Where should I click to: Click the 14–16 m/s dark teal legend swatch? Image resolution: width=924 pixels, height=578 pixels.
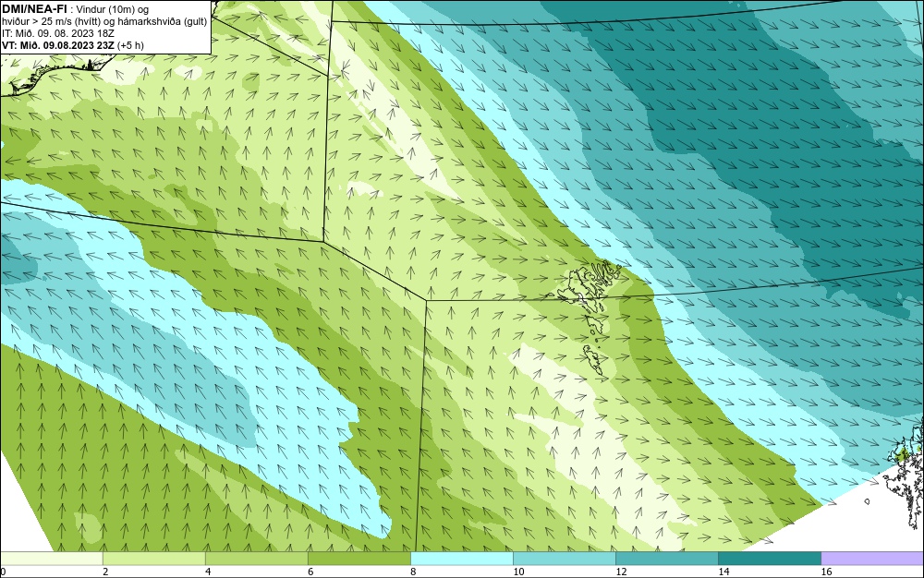point(769,558)
